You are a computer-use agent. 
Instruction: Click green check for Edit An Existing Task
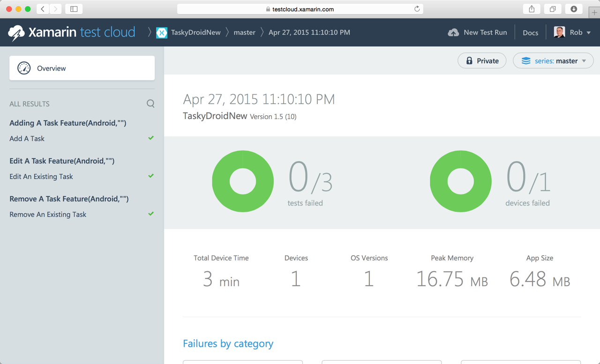click(x=151, y=176)
